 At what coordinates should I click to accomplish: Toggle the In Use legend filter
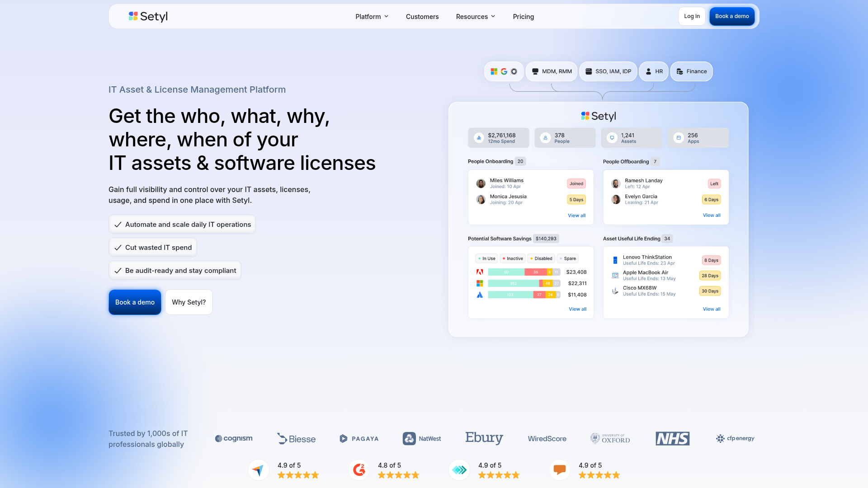[486, 258]
